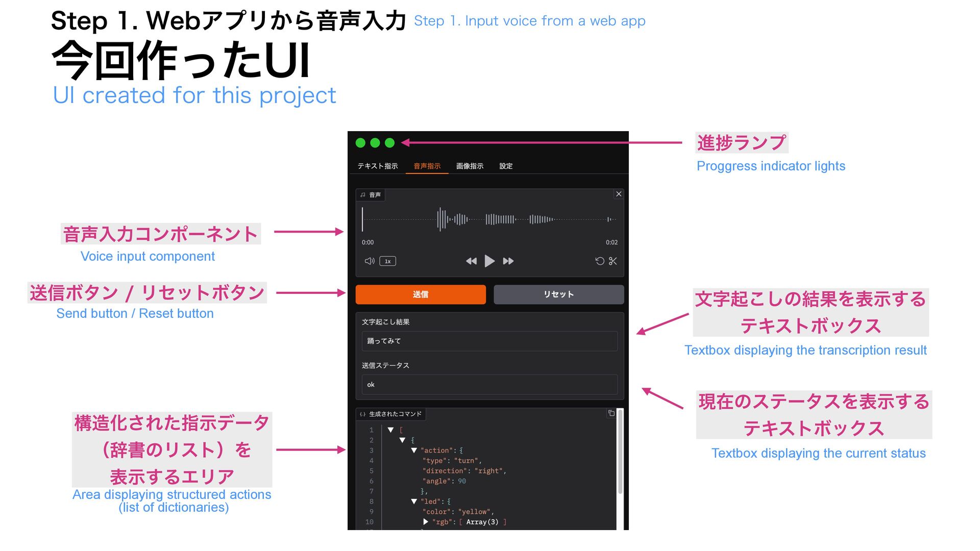Viewport: 980px width, 551px height.
Task: Collapse the "led" object node
Action: pos(414,502)
